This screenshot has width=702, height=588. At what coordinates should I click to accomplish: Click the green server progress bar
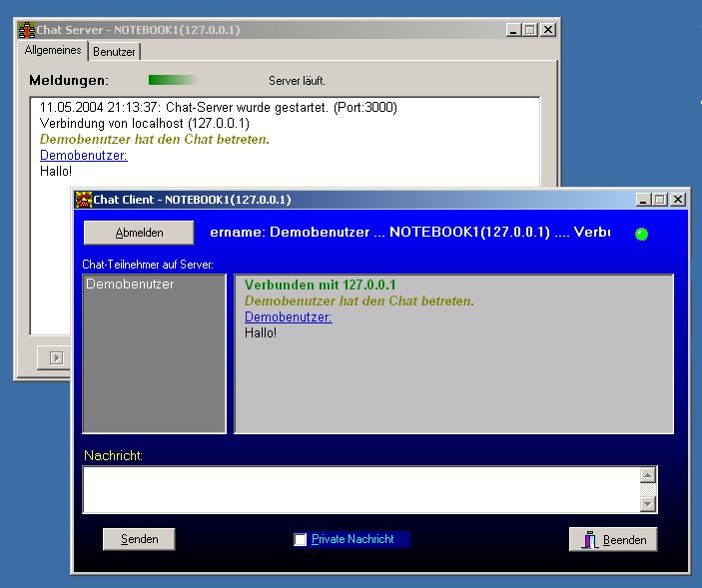tap(173, 80)
